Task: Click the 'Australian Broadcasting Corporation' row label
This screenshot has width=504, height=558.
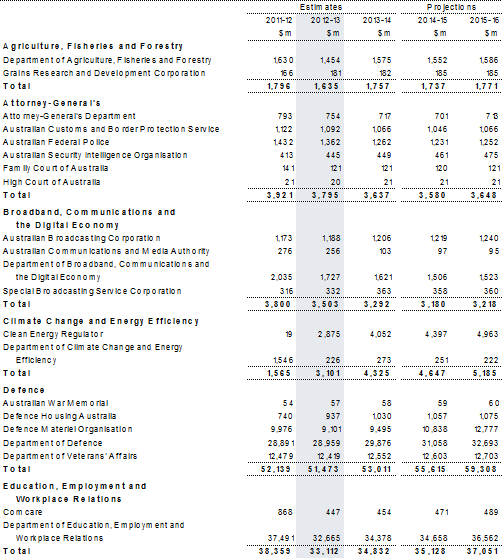Action: click(x=82, y=238)
